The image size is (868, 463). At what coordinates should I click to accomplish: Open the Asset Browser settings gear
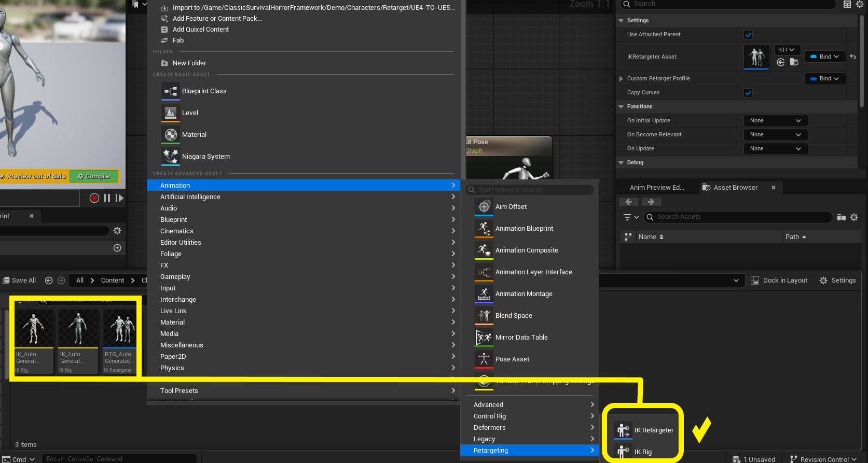click(854, 217)
